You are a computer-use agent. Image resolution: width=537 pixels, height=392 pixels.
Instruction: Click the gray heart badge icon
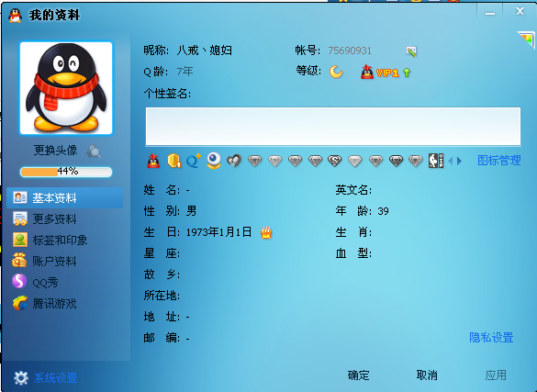234,161
